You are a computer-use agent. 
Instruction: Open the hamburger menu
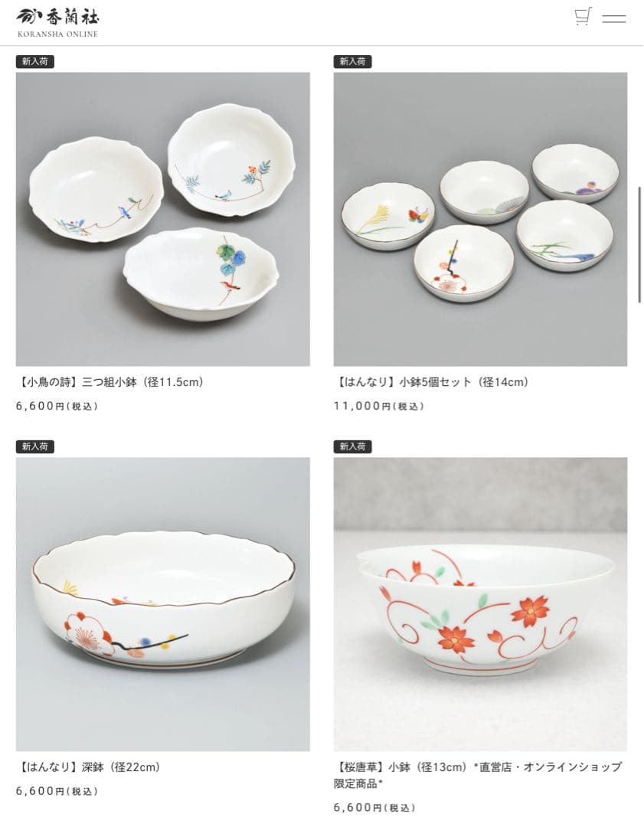(614, 19)
